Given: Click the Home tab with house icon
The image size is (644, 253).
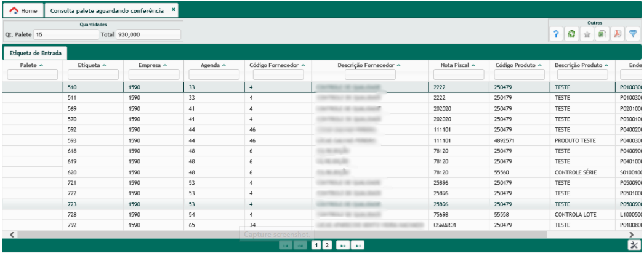Looking at the screenshot, I should (23, 10).
